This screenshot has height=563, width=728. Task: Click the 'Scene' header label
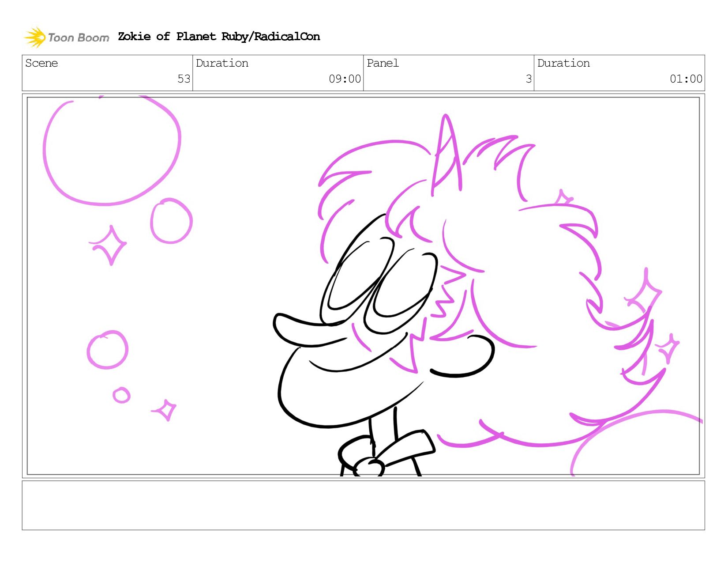click(41, 63)
